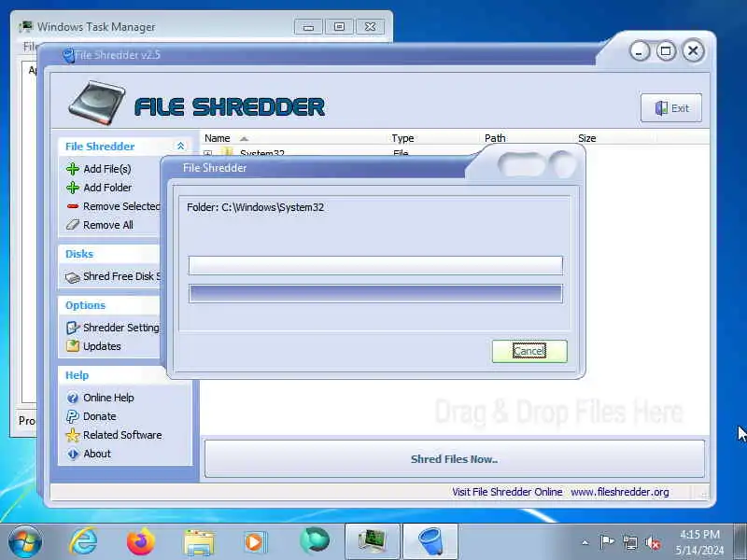Screen dimensions: 747x560
Task: Click the PayPal icon beside Donate
Action: click(x=73, y=416)
